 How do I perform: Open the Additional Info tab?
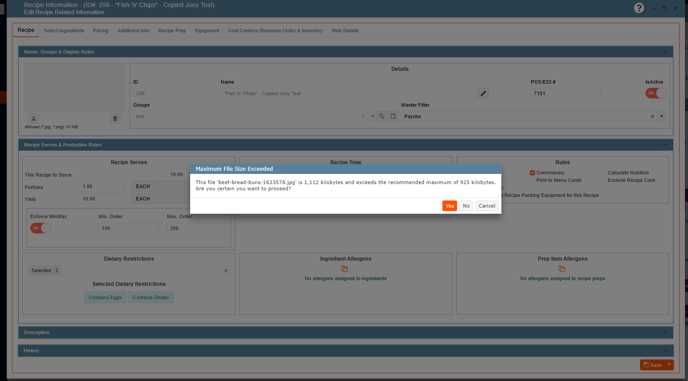133,31
